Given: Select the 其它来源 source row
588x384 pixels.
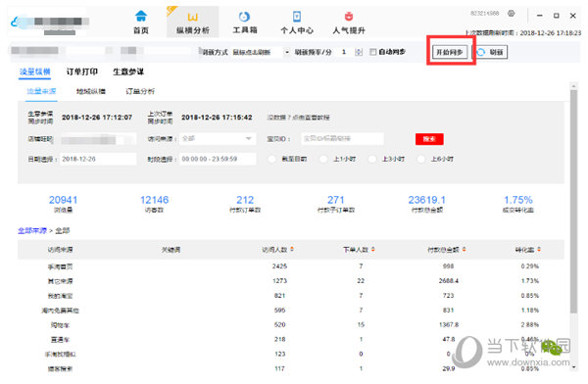Looking at the screenshot, I should point(291,281).
